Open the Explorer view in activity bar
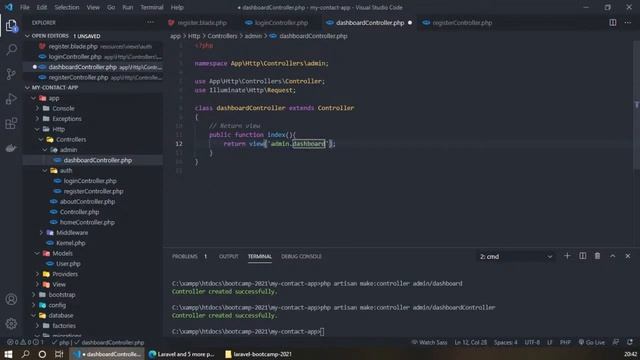The height and width of the screenshot is (360, 640). [11, 25]
